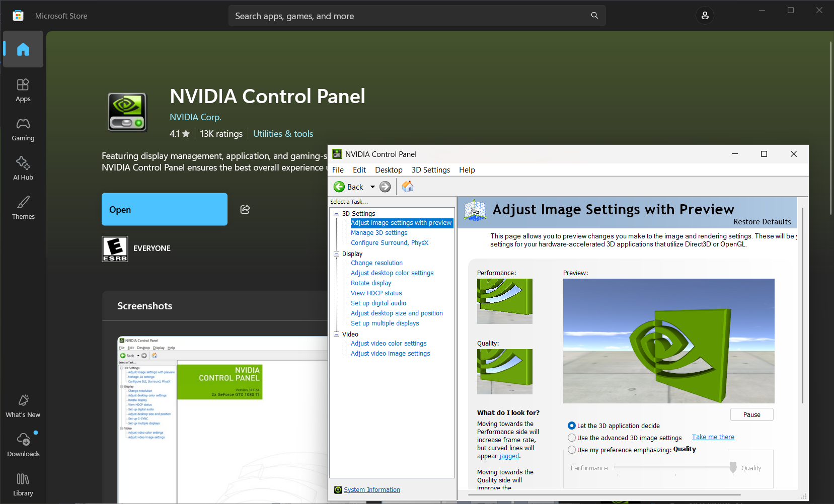
Task: Open the Desktop menu
Action: coord(389,170)
